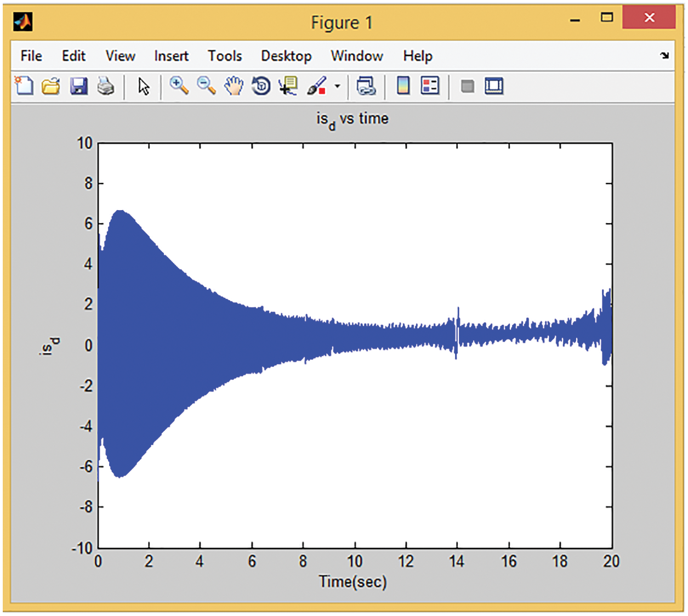Click the Link Plot icon

(366, 86)
